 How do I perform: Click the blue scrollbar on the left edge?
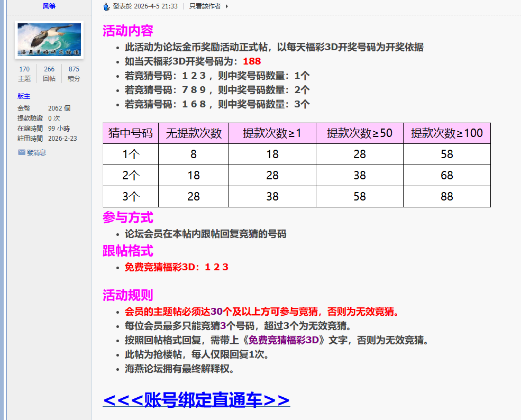(3, 212)
